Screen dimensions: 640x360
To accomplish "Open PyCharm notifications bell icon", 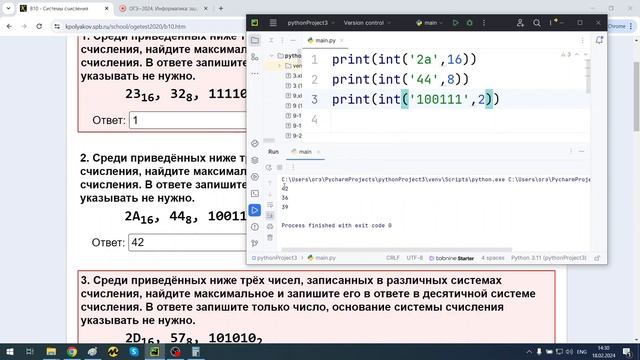I will click(x=599, y=40).
